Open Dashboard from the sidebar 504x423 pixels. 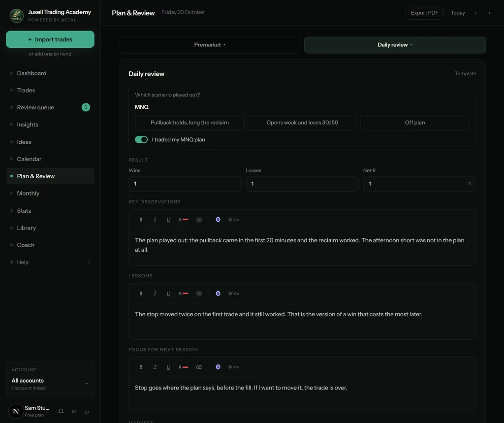50,73
